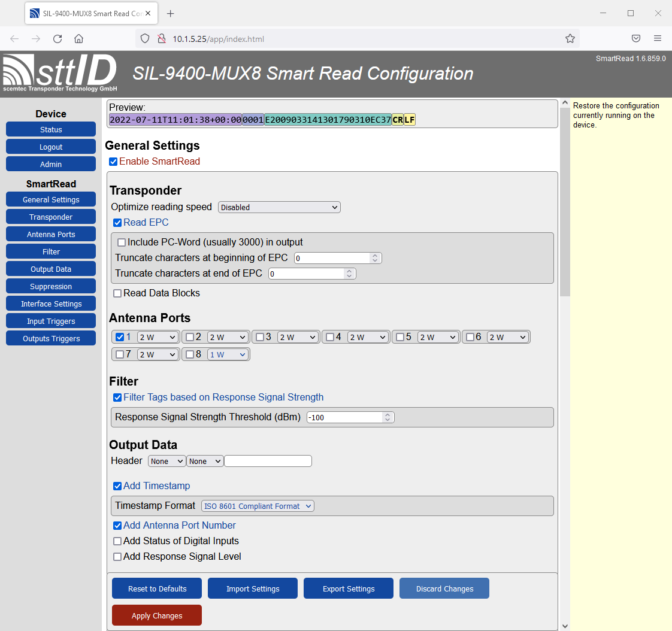Image resolution: width=672 pixels, height=631 pixels.
Task: Click the forward navigation arrow
Action: pyautogui.click(x=36, y=39)
